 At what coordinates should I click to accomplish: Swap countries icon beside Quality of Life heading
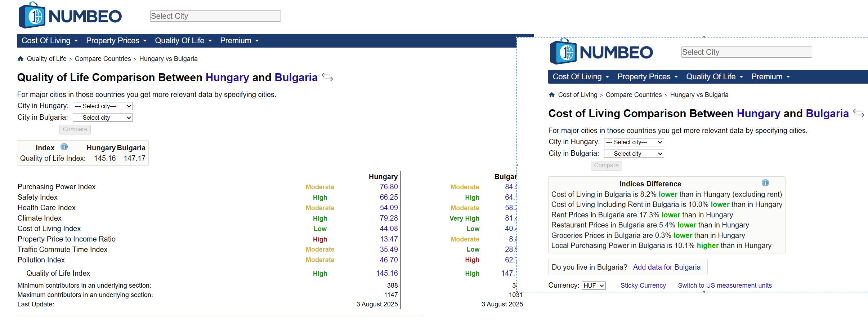[327, 77]
